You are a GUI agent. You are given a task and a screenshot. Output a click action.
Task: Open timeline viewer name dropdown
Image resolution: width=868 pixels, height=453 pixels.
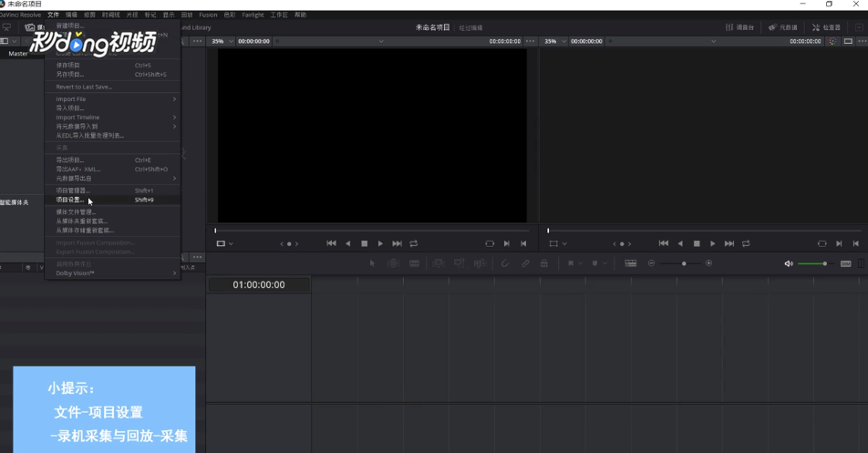714,42
